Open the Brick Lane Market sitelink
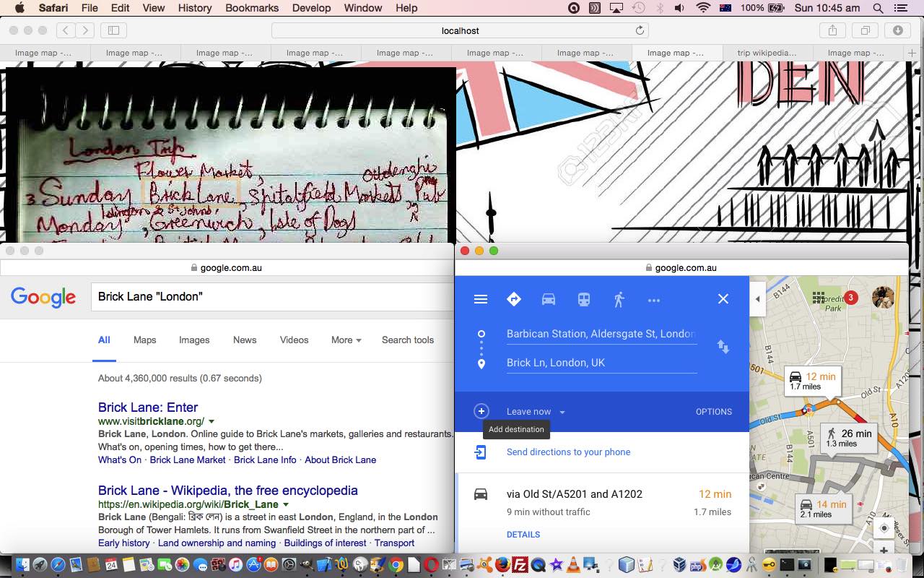 coord(188,460)
